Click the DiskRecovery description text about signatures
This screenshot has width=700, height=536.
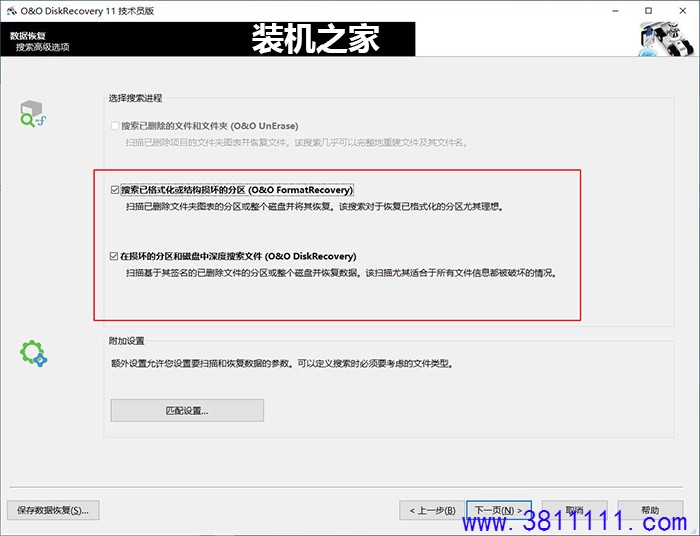coord(342,273)
